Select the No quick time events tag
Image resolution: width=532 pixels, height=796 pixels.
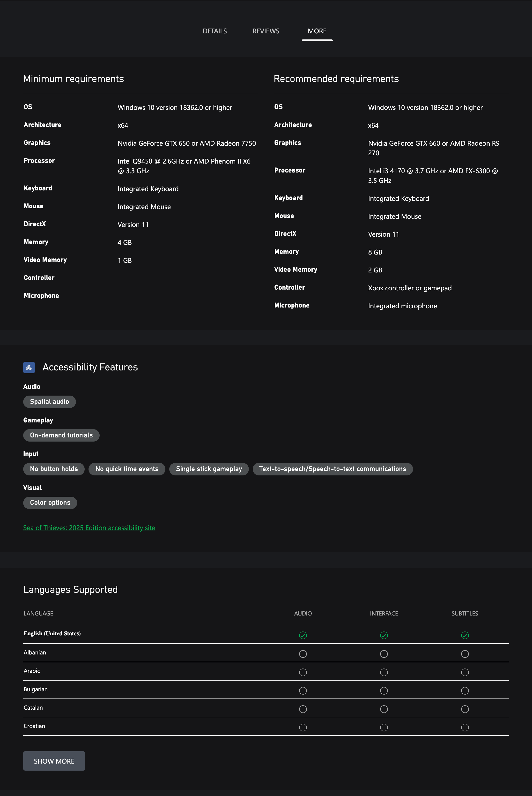(126, 469)
